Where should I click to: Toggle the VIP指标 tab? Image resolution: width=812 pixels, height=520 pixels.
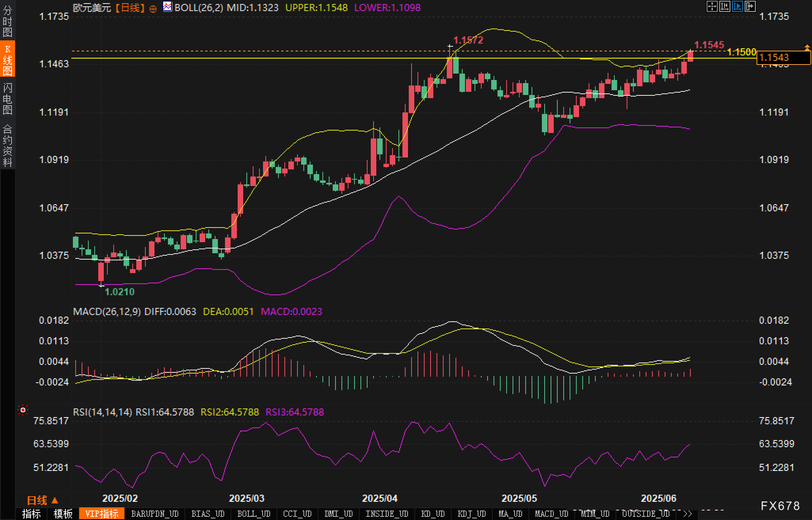(102, 514)
